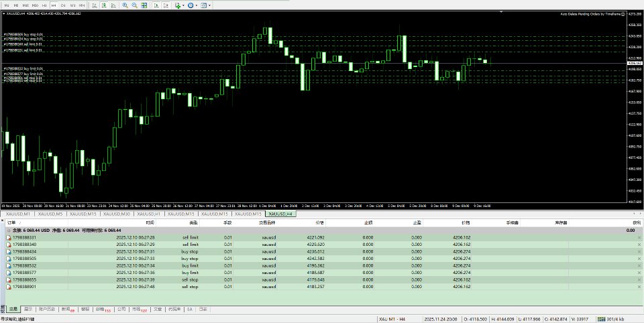Select the #1798388505 buy stop chart line label

pyautogui.click(x=23, y=34)
